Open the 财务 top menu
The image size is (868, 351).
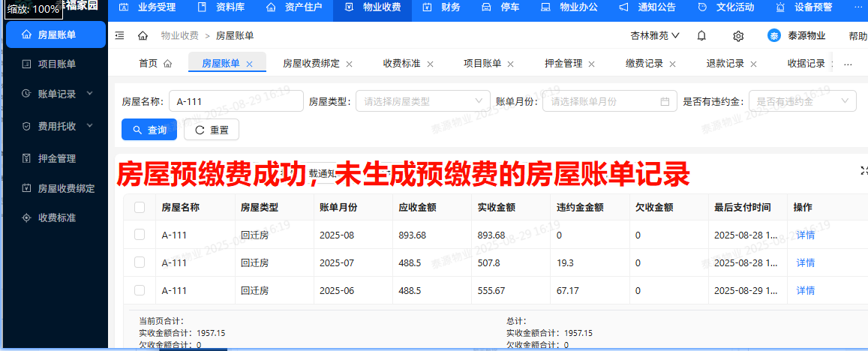click(x=440, y=7)
